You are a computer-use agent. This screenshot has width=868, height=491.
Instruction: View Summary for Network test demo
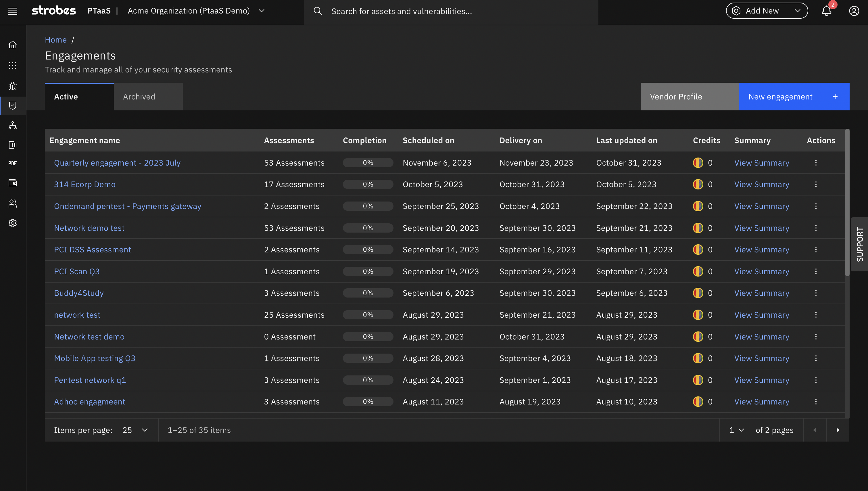click(761, 337)
